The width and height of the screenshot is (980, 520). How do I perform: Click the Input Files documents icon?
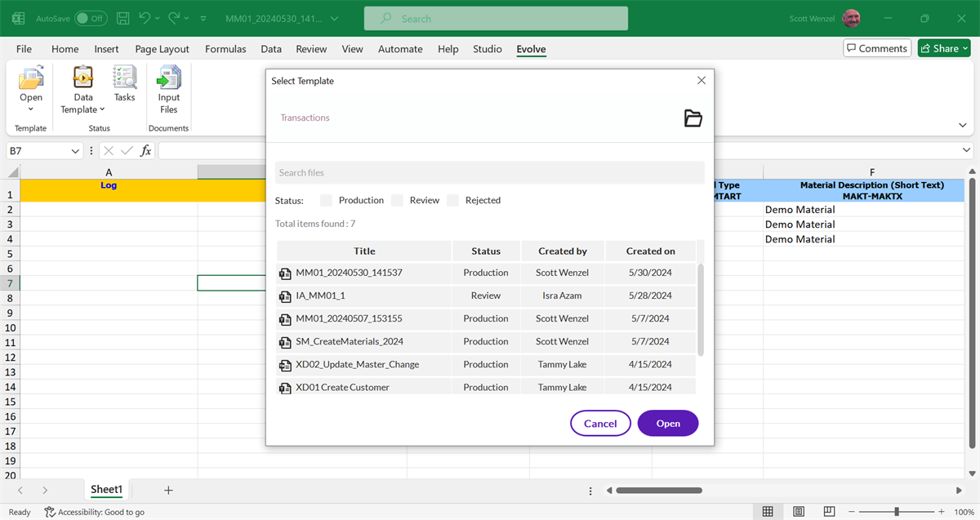point(168,79)
